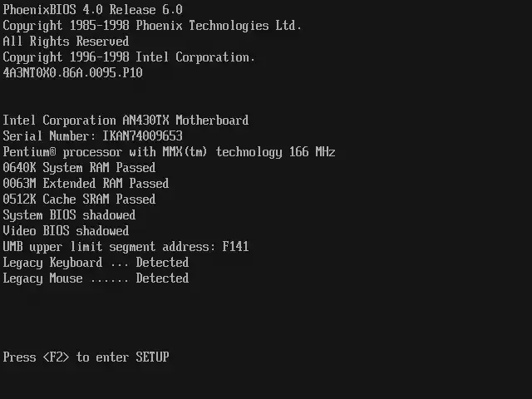The width and height of the screenshot is (532, 399).
Task: Click the Video BIOS shadowed line
Action: click(x=66, y=231)
